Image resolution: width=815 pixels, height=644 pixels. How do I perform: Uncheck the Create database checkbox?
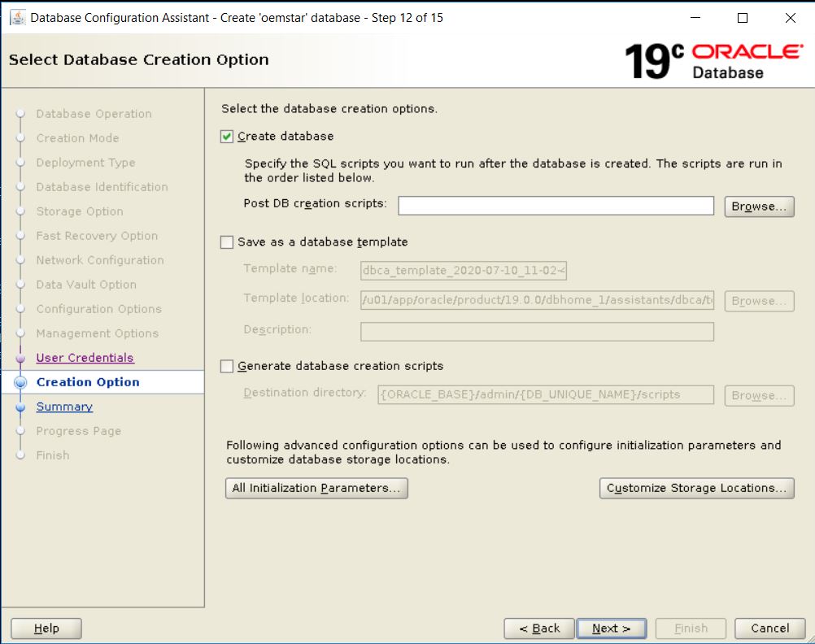(x=228, y=137)
